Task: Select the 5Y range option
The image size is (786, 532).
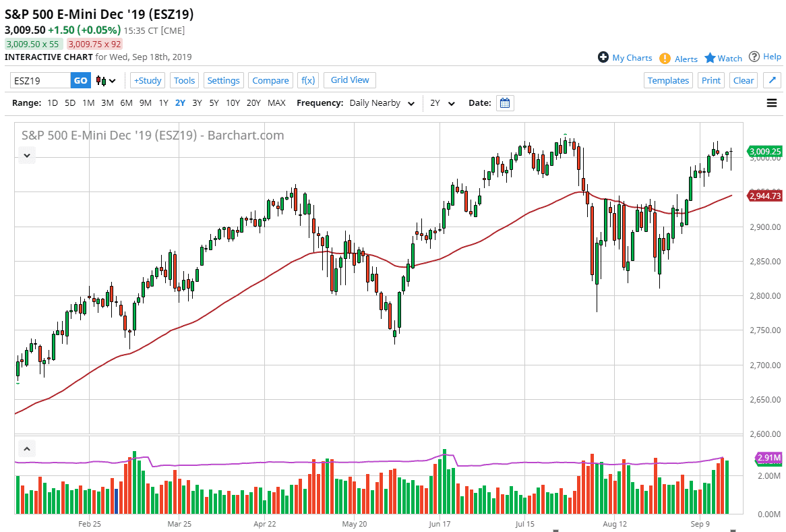Action: 214,103
